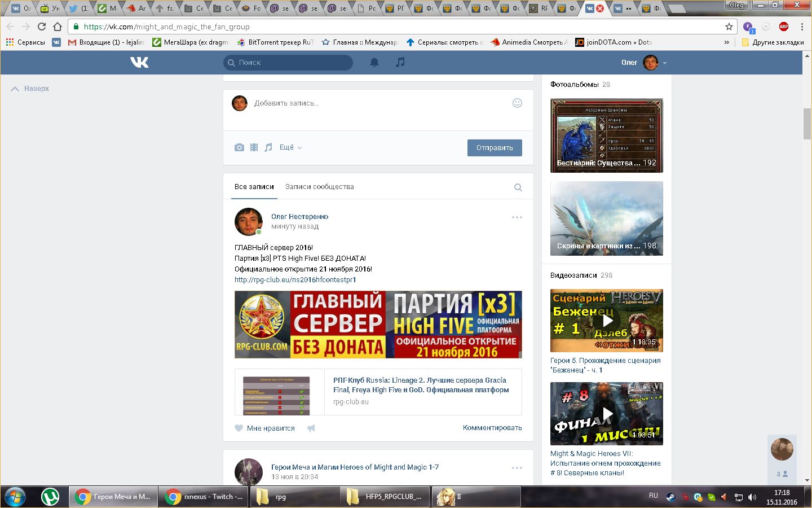Screen dimensions: 812x508
Task: Open HFP5_RPGCLUB folder in taskbar
Action: [386, 497]
